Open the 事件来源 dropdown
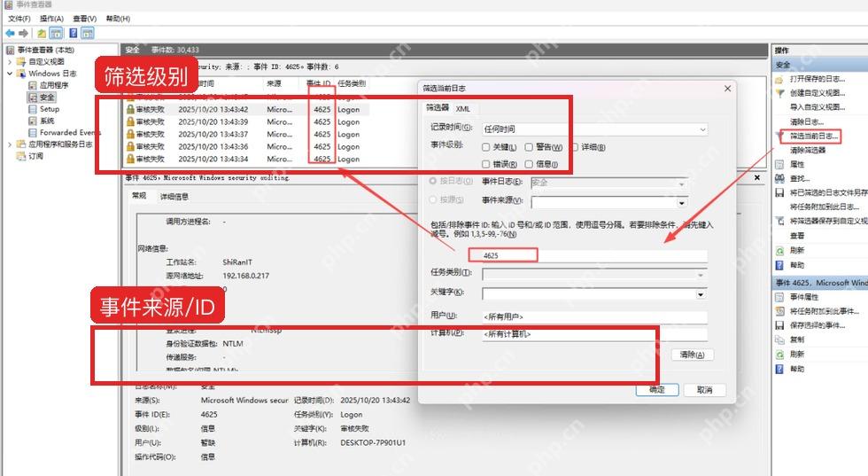This screenshot has height=476, width=868. tap(609, 202)
